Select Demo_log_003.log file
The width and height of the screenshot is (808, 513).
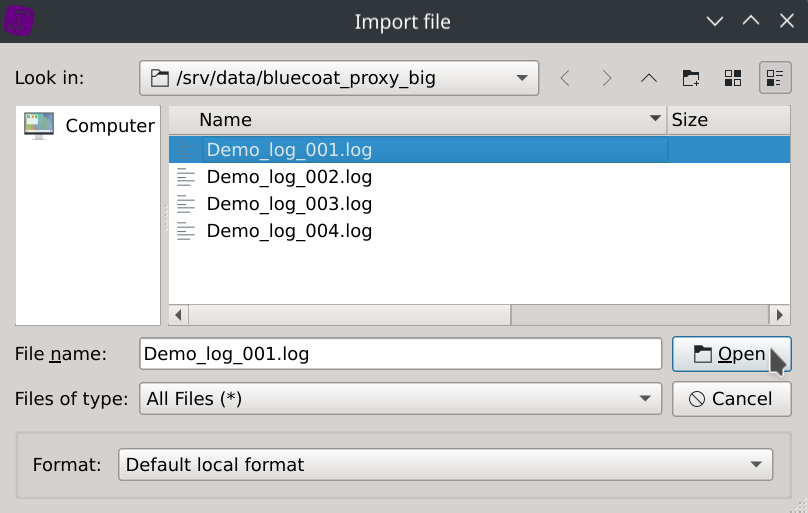(x=288, y=204)
